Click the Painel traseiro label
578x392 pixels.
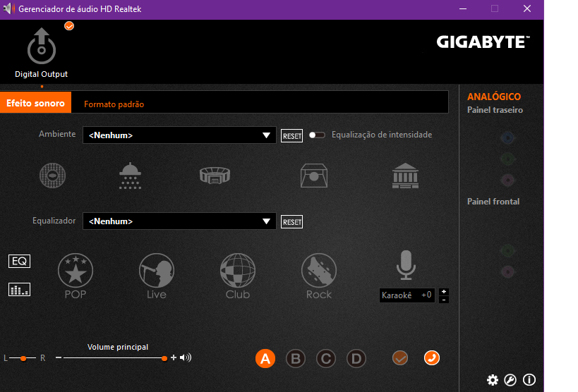(x=495, y=110)
